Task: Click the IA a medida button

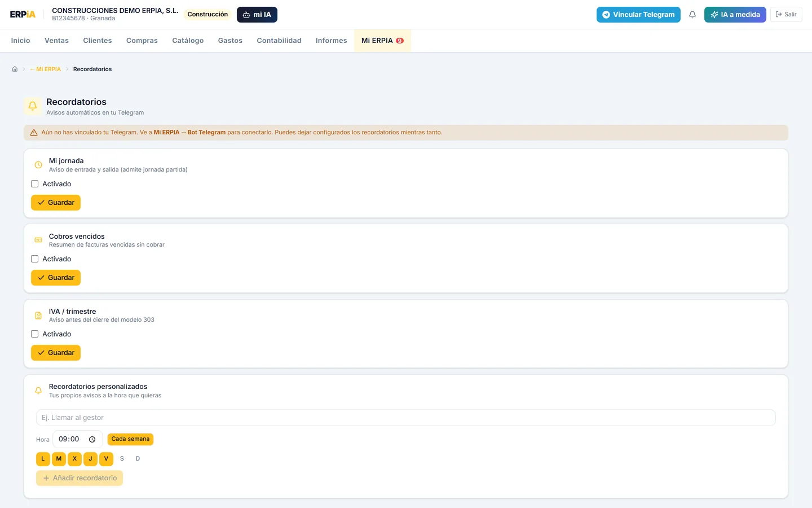Action: 735,15
